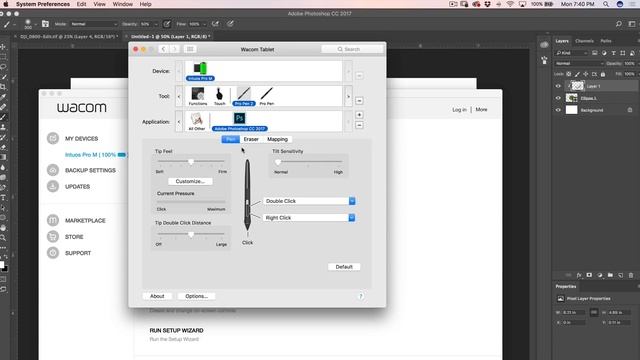Click the show-all grid icon in Wacom Tablet
The image size is (640, 360).
click(190, 49)
